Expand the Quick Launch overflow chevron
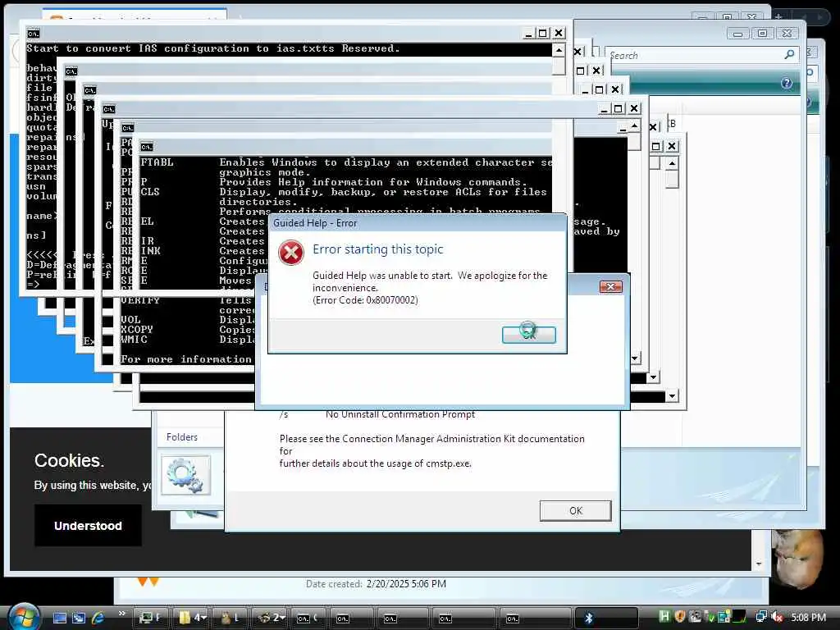 pyautogui.click(x=121, y=614)
